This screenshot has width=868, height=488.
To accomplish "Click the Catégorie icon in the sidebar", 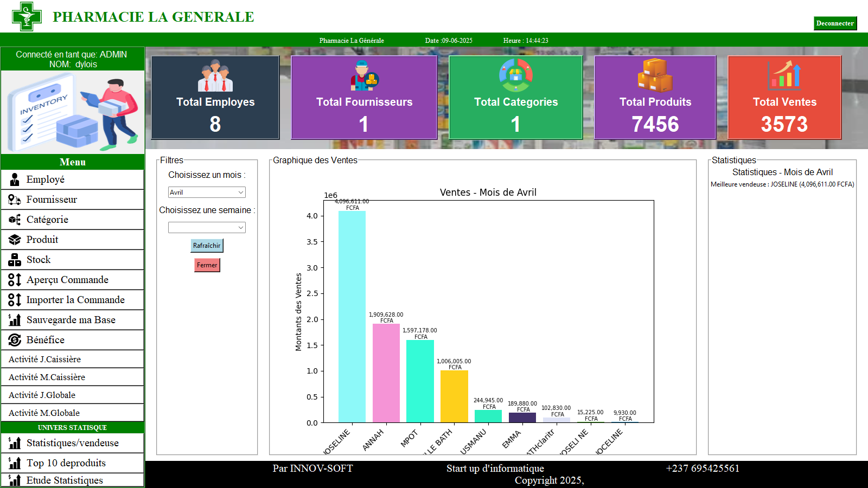I will point(15,220).
